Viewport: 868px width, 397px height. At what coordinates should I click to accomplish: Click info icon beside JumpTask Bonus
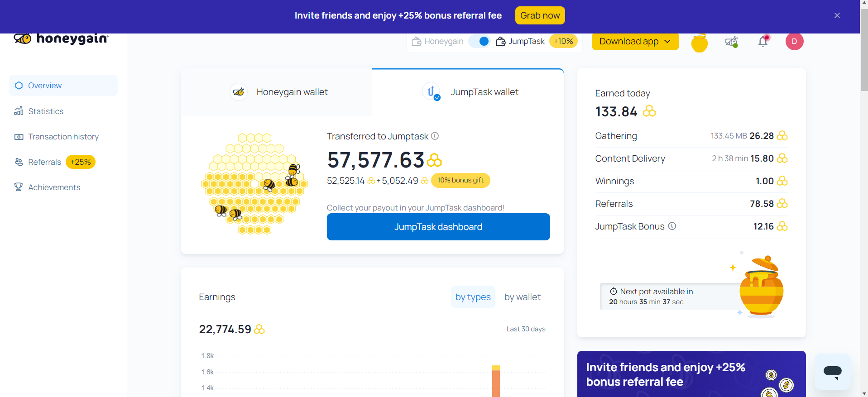tap(672, 226)
